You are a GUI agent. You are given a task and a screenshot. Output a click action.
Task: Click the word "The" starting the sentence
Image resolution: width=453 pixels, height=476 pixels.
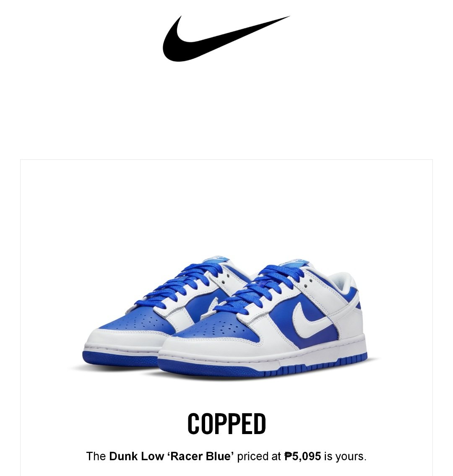point(96,456)
